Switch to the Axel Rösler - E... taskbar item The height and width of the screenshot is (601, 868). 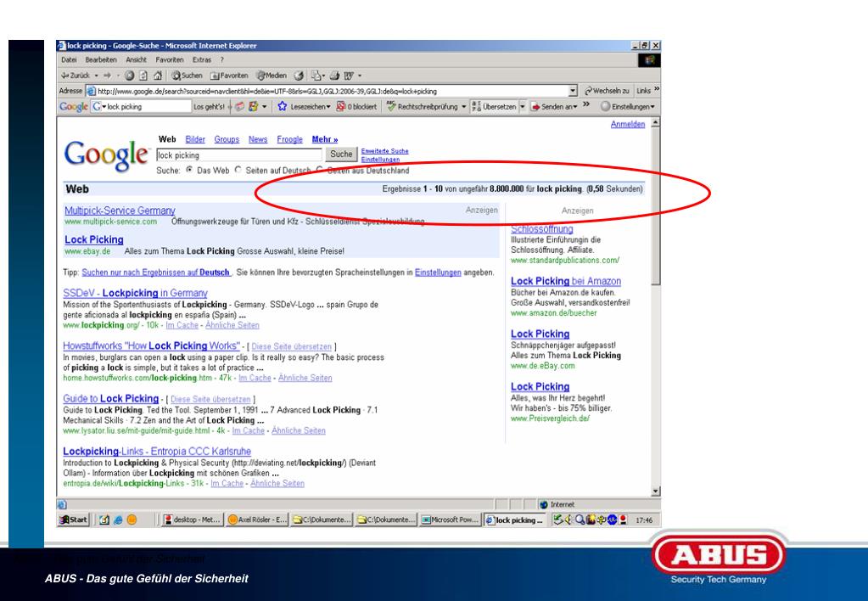pyautogui.click(x=257, y=520)
